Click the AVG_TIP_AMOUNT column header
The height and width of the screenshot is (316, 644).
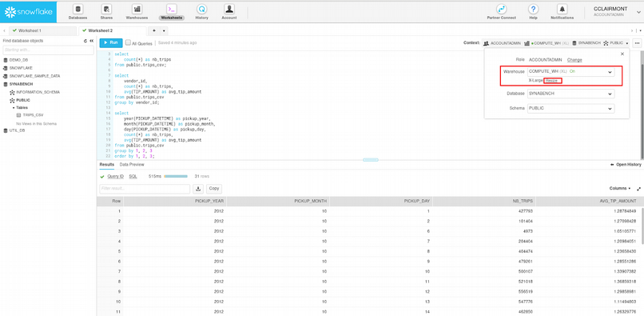click(587, 202)
